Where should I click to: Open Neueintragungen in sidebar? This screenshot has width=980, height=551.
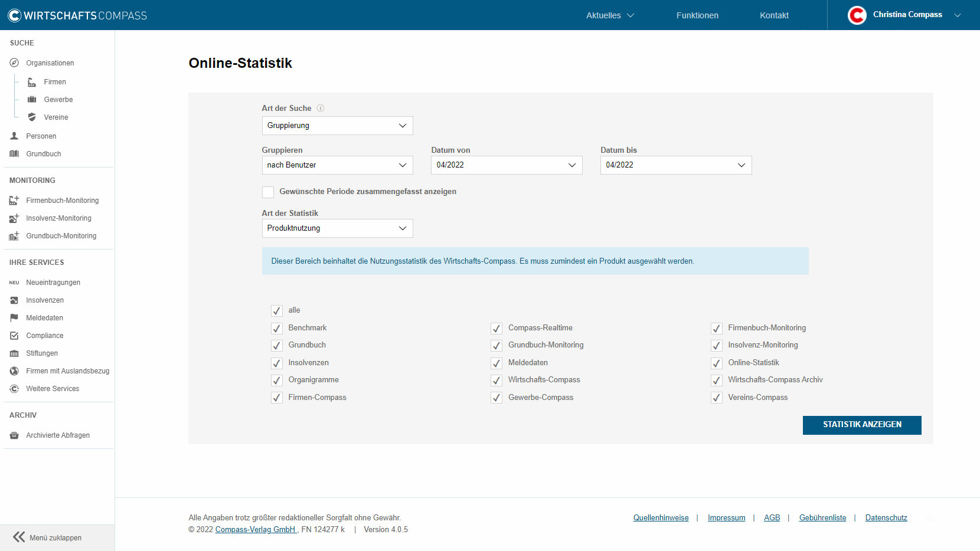(x=53, y=283)
